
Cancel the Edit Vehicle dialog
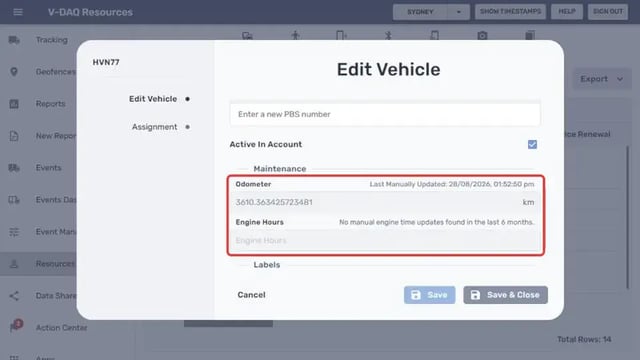click(251, 295)
